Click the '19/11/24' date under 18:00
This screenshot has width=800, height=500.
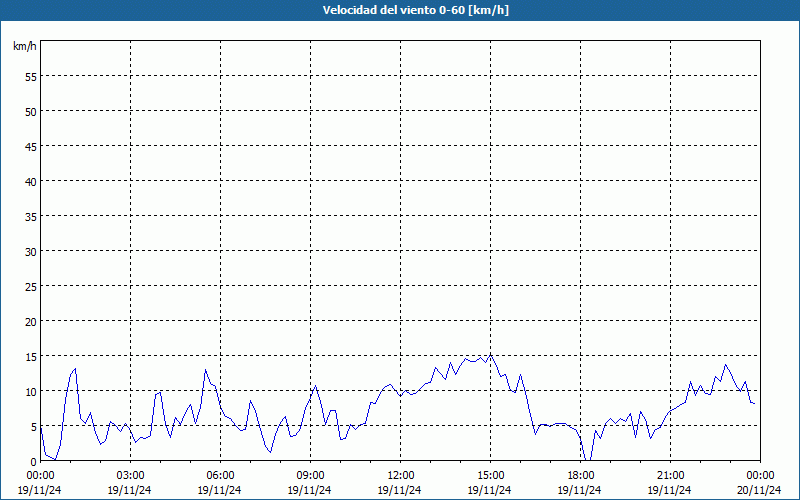580,490
